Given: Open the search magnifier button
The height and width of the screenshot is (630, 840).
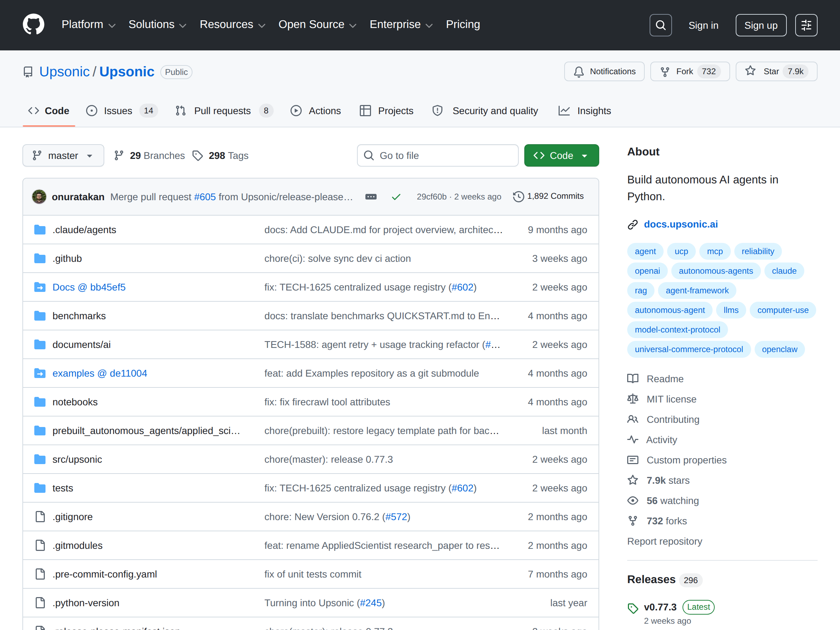Looking at the screenshot, I should point(660,25).
